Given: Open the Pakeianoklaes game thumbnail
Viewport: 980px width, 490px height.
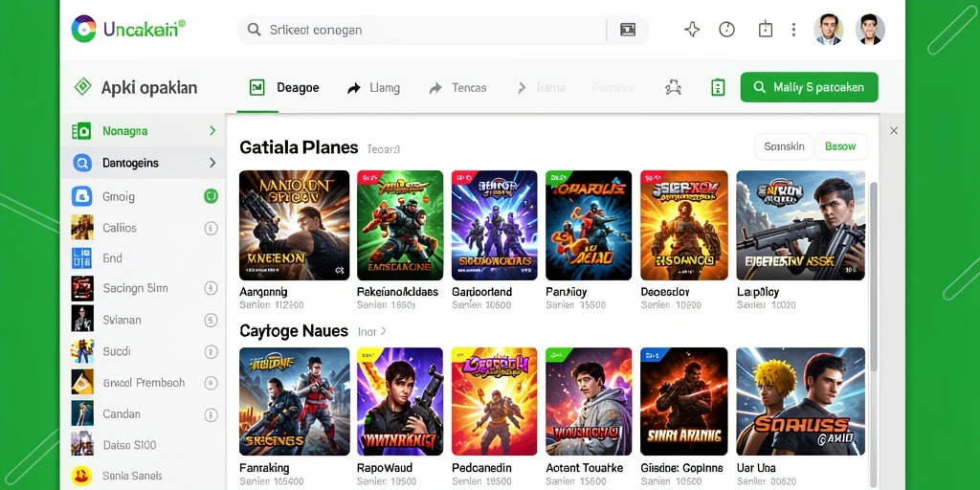Looking at the screenshot, I should tap(400, 225).
